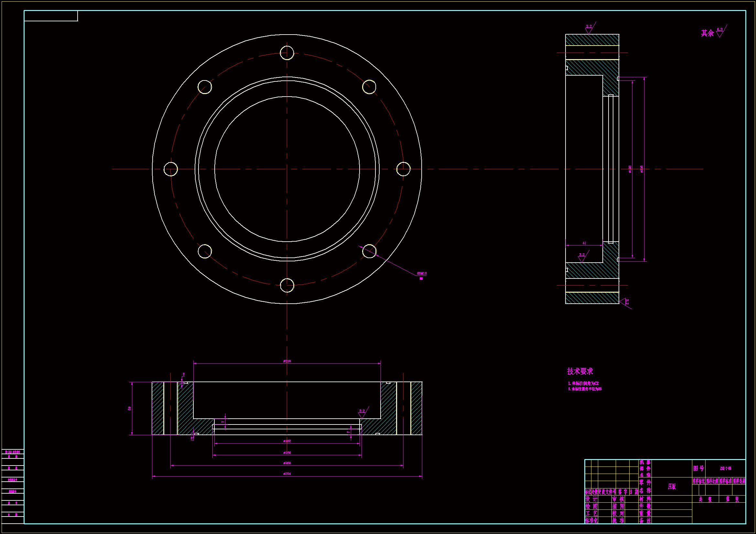Click the 技术要求 heading text

[x=579, y=371]
